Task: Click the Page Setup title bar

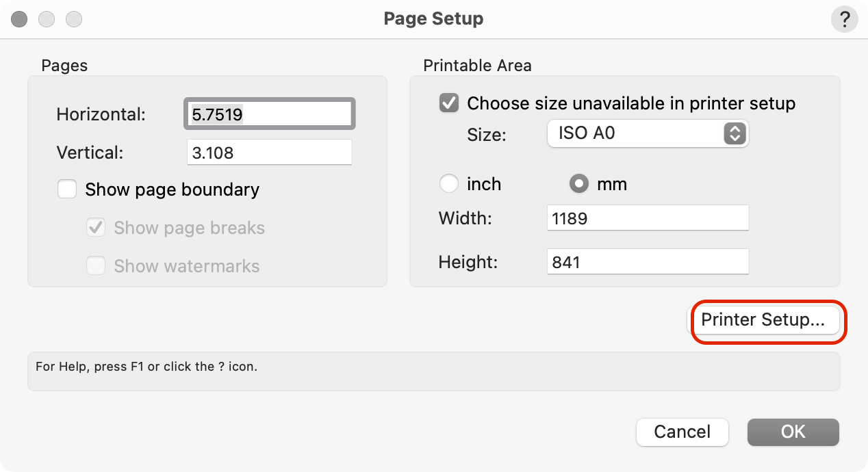Action: coord(433,18)
